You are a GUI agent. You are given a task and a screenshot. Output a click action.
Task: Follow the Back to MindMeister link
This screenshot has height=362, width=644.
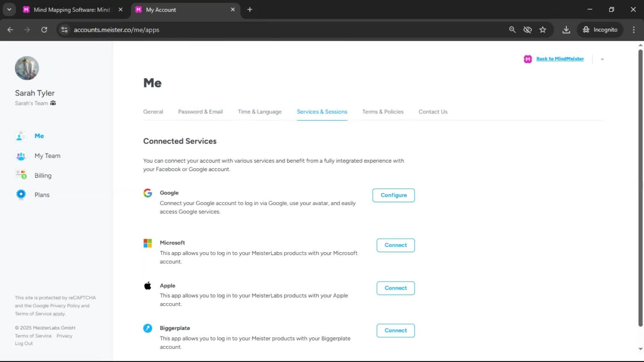(560, 59)
